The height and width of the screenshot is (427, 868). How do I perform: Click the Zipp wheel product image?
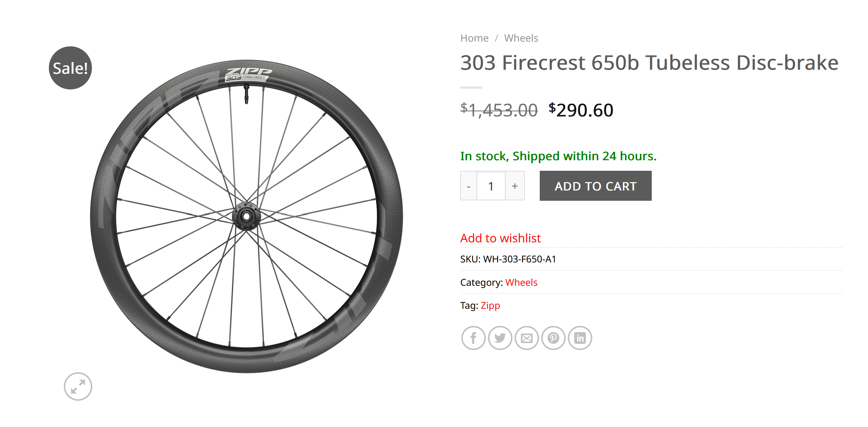tap(247, 216)
